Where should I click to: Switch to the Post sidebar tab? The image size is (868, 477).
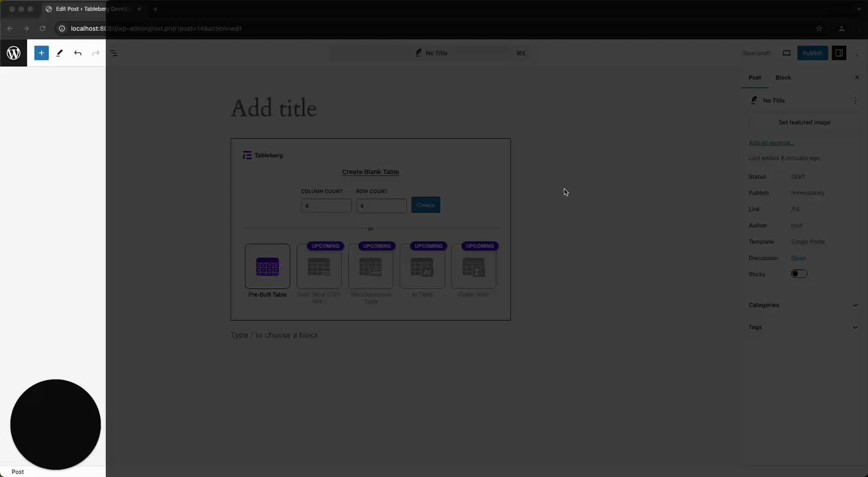pyautogui.click(x=755, y=78)
